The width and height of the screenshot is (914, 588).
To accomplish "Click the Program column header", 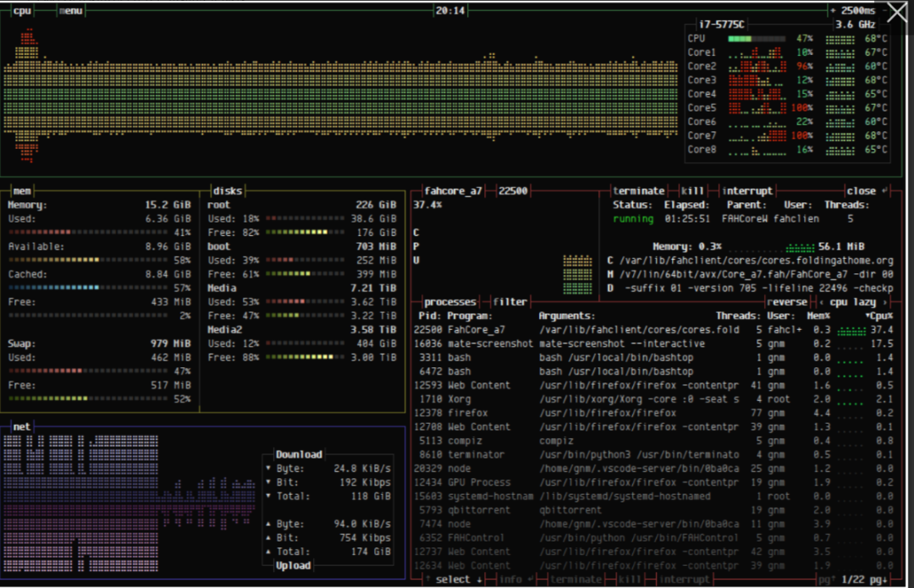I will [x=470, y=316].
